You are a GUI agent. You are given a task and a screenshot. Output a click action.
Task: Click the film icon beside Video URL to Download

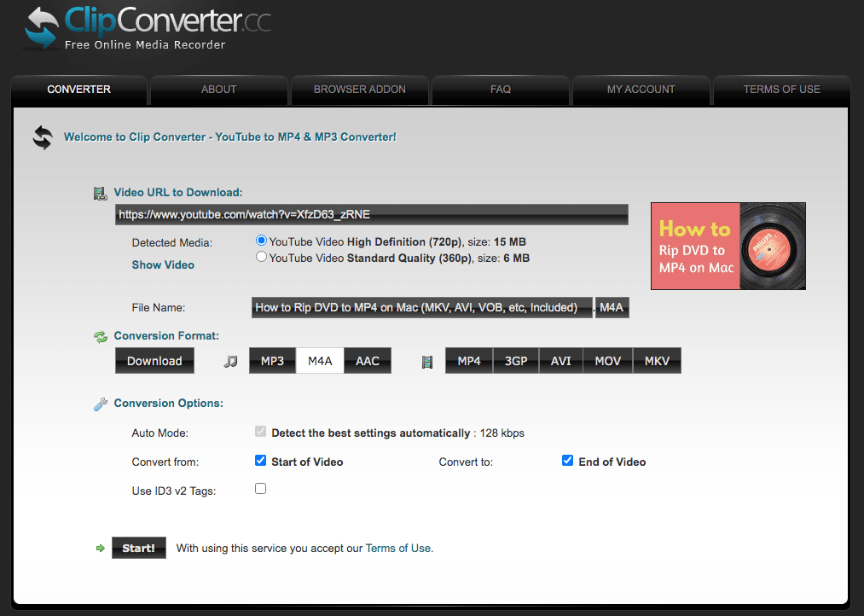pos(100,193)
